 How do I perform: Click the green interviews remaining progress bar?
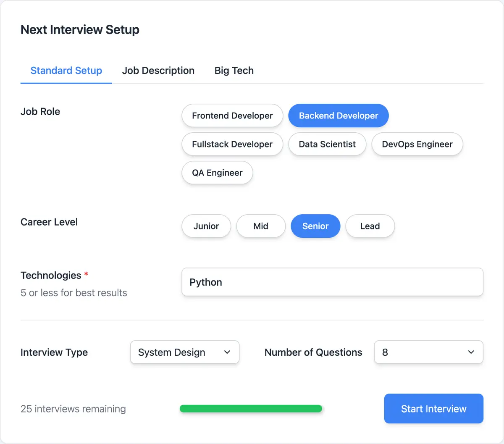point(251,408)
